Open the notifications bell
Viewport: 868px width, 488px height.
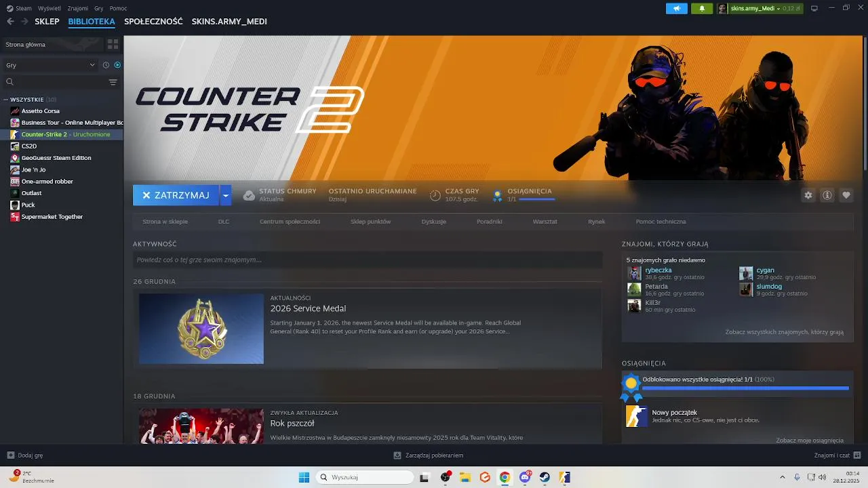(702, 8)
